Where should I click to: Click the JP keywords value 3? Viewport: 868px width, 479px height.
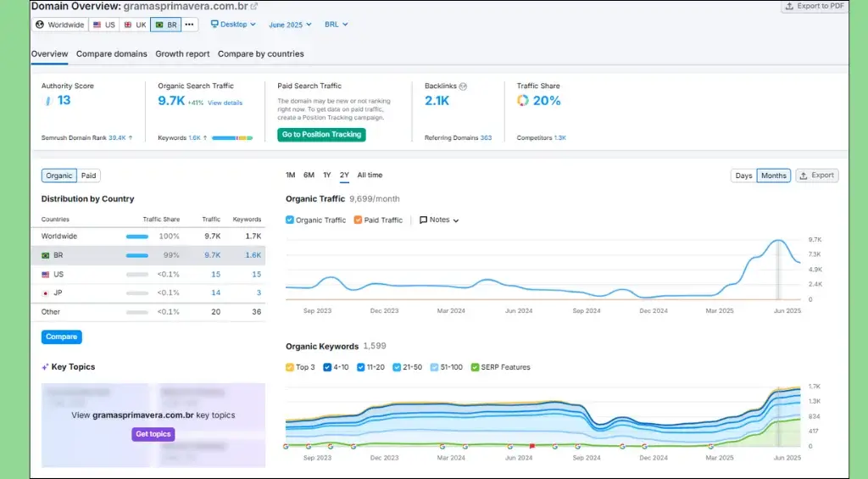click(x=259, y=293)
